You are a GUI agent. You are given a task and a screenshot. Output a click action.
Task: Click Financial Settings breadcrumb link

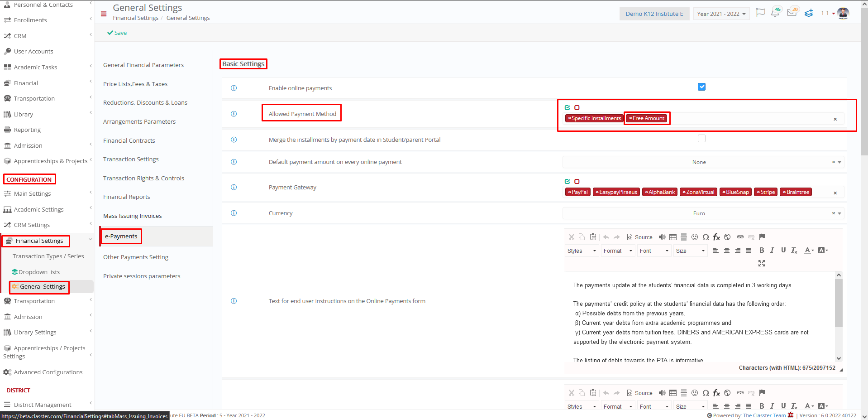tap(135, 18)
